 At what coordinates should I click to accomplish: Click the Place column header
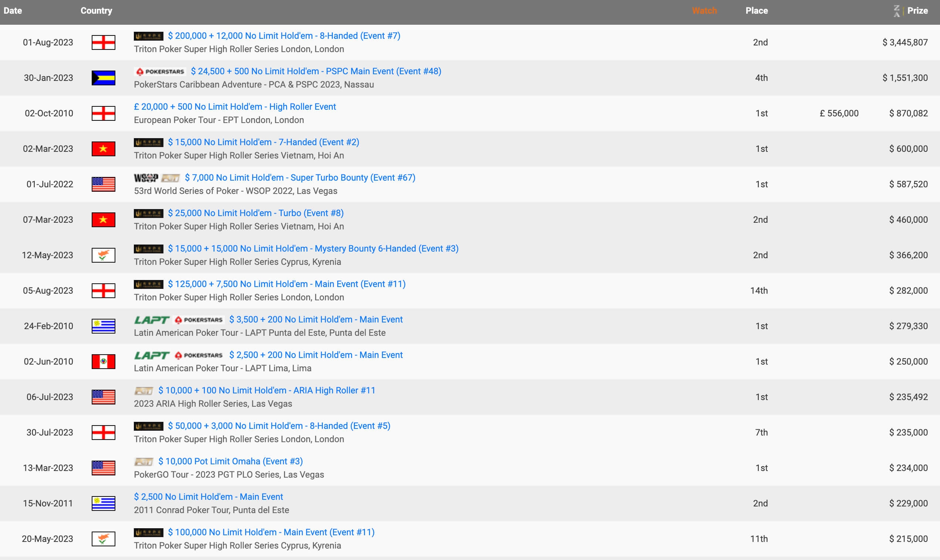[757, 11]
